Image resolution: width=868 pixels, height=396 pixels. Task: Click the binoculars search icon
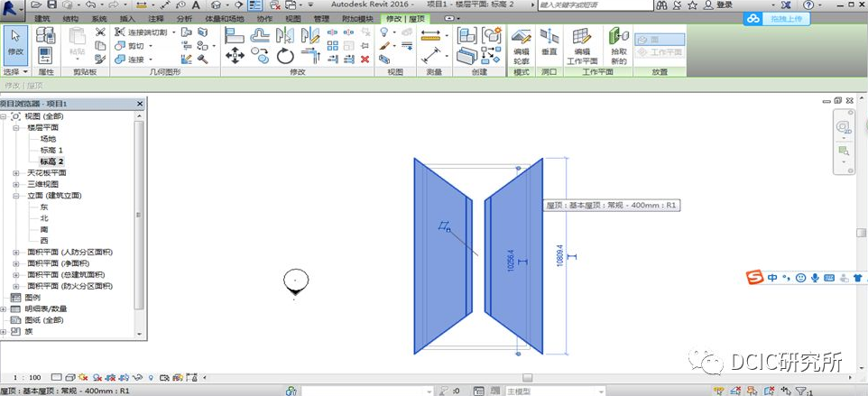(x=662, y=5)
